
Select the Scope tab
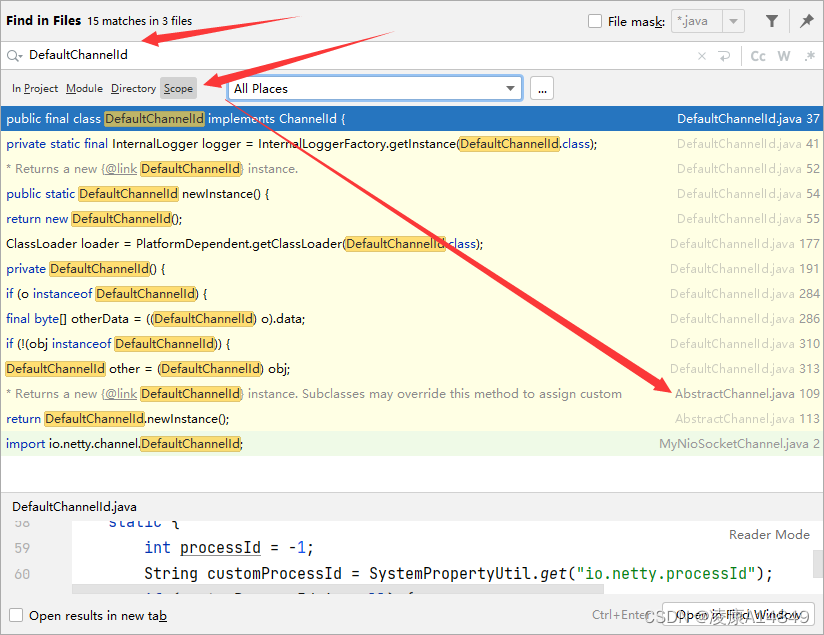coord(178,88)
